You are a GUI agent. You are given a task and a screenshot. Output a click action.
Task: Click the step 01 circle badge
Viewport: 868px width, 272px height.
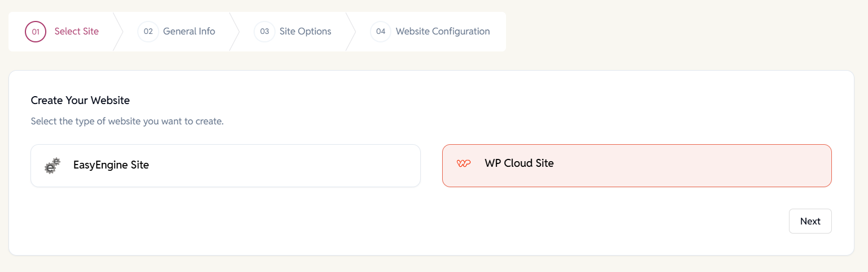(35, 32)
